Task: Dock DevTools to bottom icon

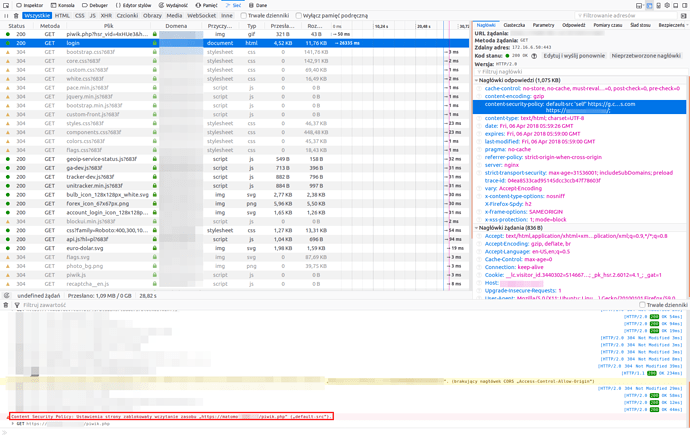Action: pyautogui.click(x=676, y=5)
